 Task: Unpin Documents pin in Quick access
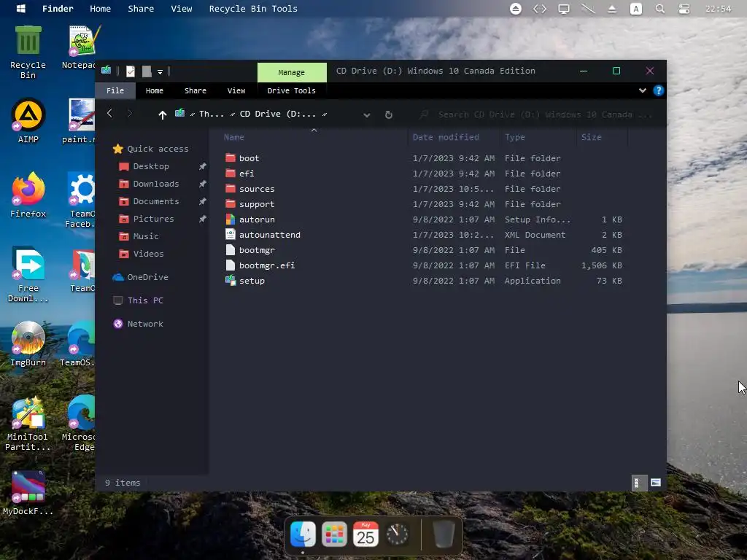click(203, 201)
